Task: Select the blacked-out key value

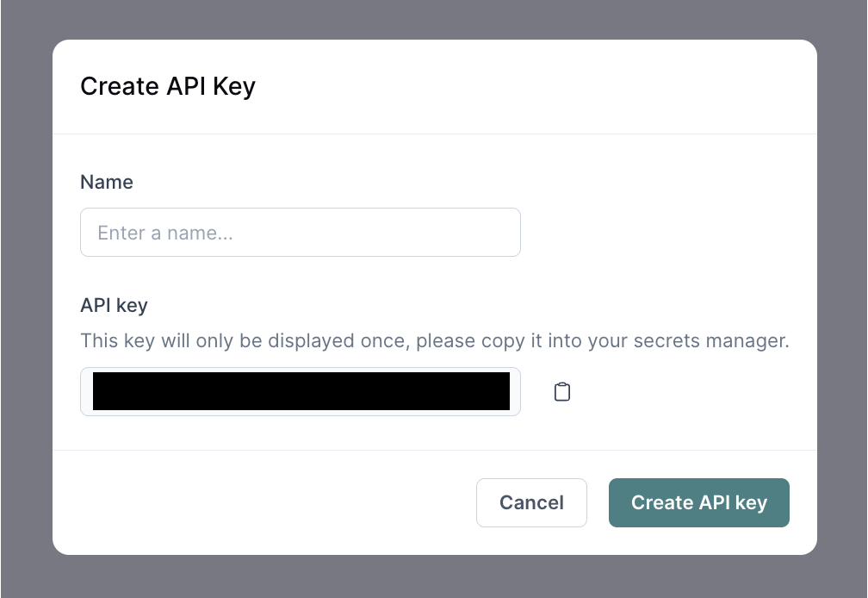Action: [301, 391]
